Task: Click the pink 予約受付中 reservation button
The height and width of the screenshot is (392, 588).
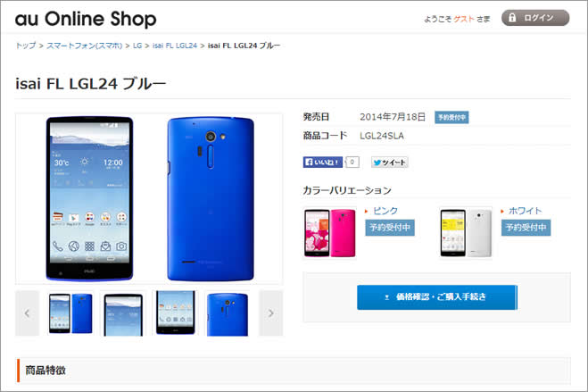Action: 390,228
